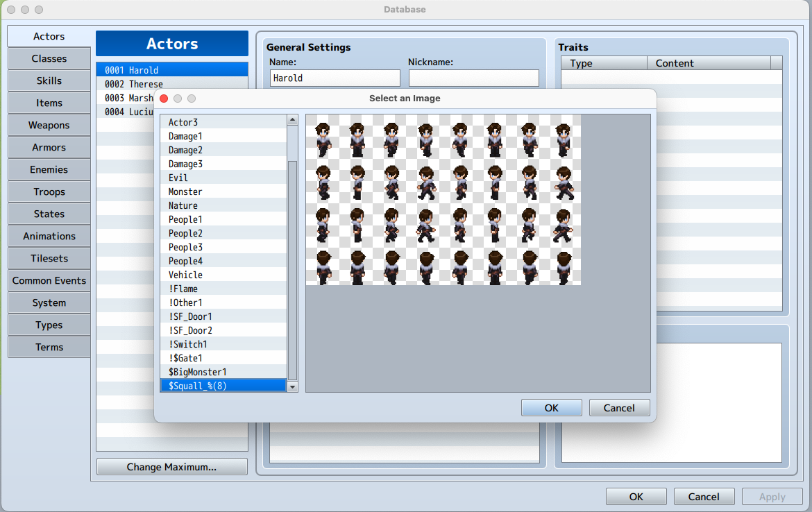
Task: Pick People2 from the image list
Action: coord(223,234)
